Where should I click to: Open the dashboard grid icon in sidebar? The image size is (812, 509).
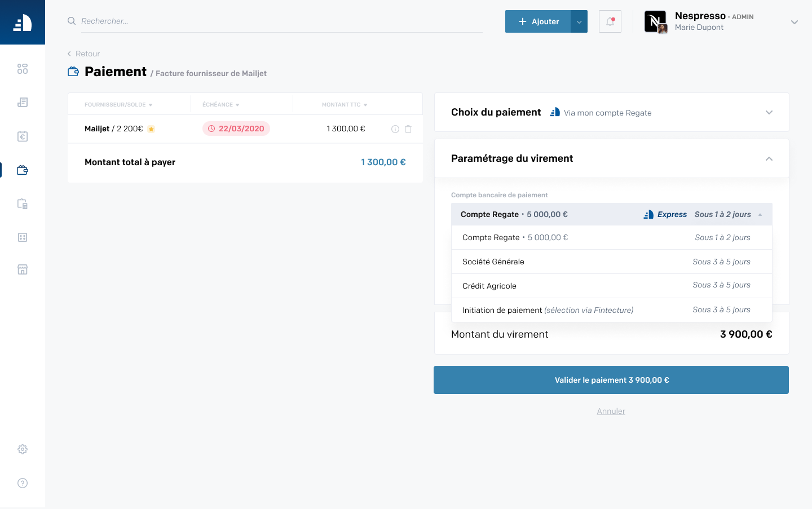tap(23, 69)
